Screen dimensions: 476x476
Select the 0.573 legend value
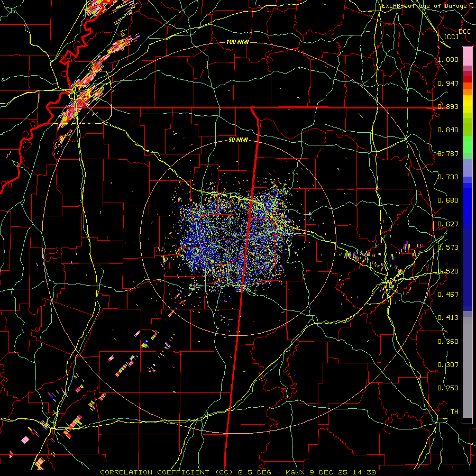tap(448, 248)
